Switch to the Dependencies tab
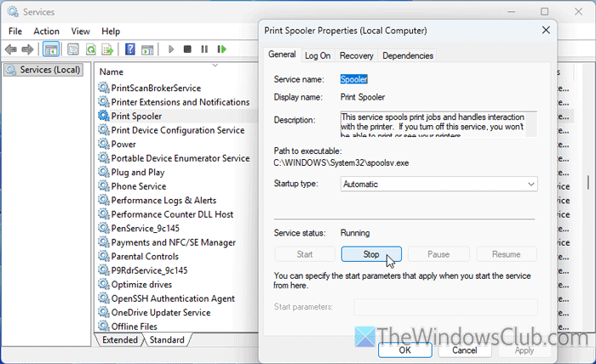 408,56
